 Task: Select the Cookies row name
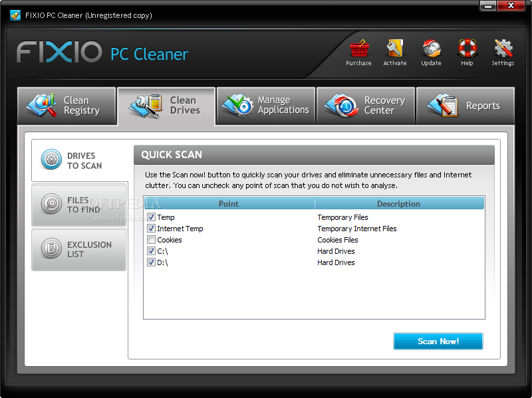point(170,240)
